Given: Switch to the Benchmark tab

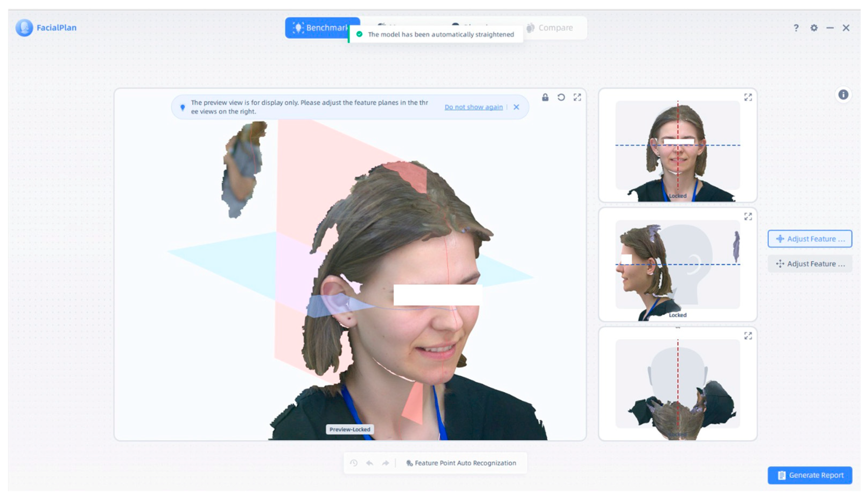Looking at the screenshot, I should pos(318,27).
